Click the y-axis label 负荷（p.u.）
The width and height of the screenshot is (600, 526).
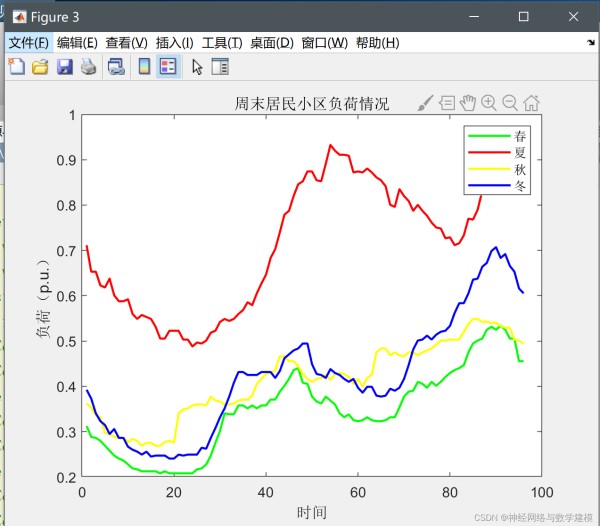[x=43, y=299]
